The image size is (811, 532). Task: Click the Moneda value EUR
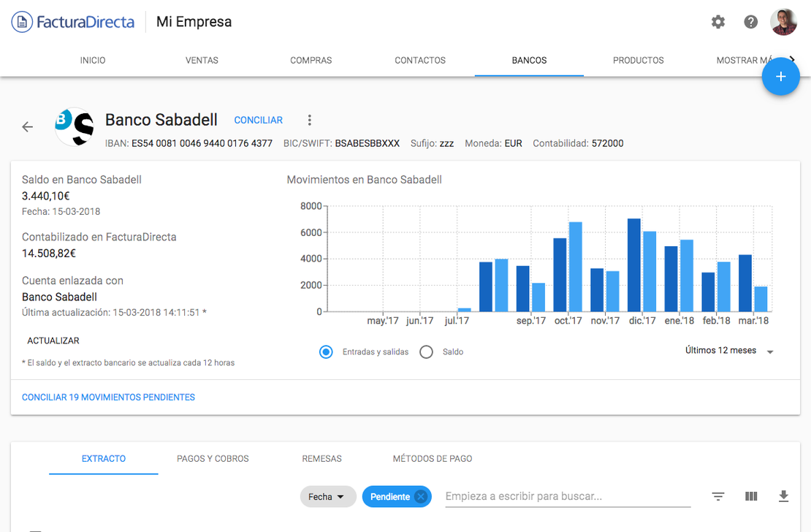coord(513,143)
